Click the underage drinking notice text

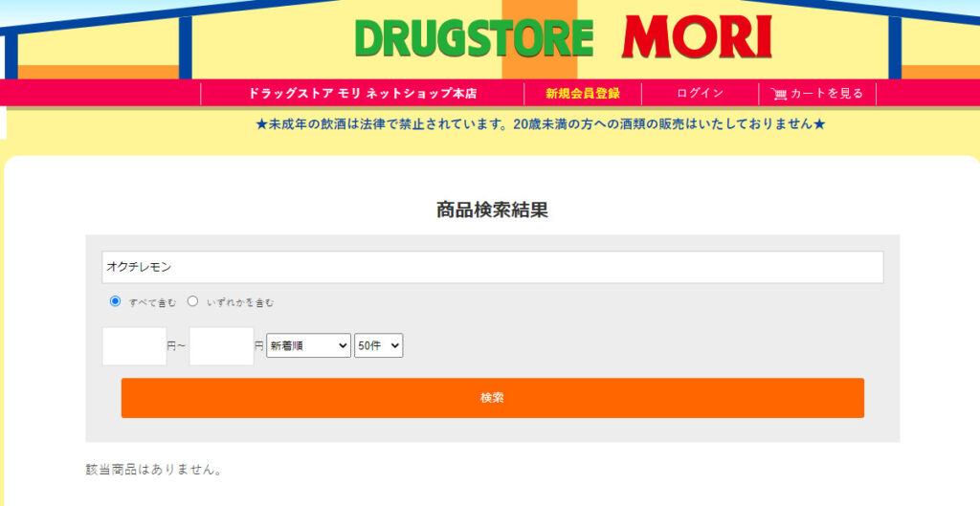click(x=541, y=124)
